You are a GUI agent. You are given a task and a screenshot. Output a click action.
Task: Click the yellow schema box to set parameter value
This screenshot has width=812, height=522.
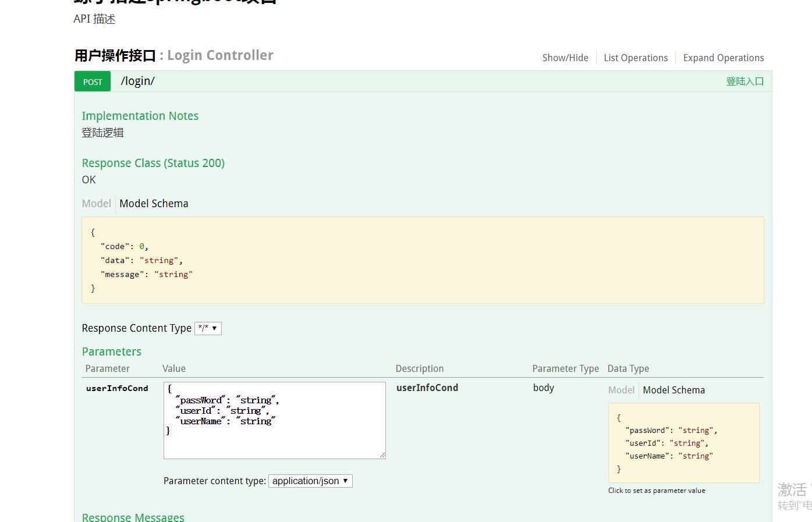[x=684, y=443]
